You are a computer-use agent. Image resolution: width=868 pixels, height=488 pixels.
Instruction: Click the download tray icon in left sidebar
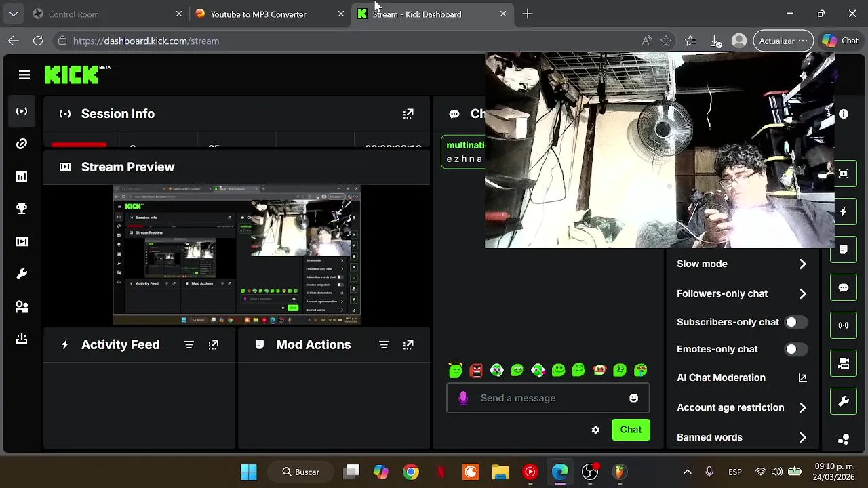tap(22, 339)
